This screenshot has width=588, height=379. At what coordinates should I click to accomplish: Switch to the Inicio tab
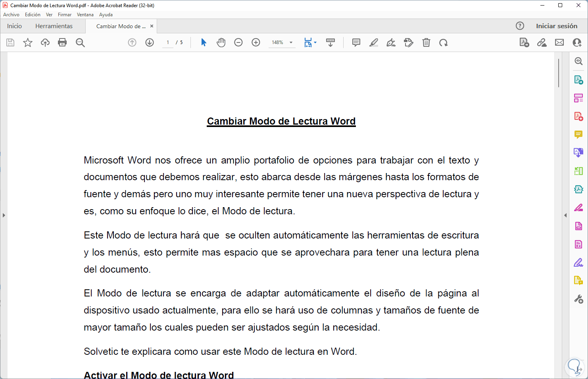[14, 26]
